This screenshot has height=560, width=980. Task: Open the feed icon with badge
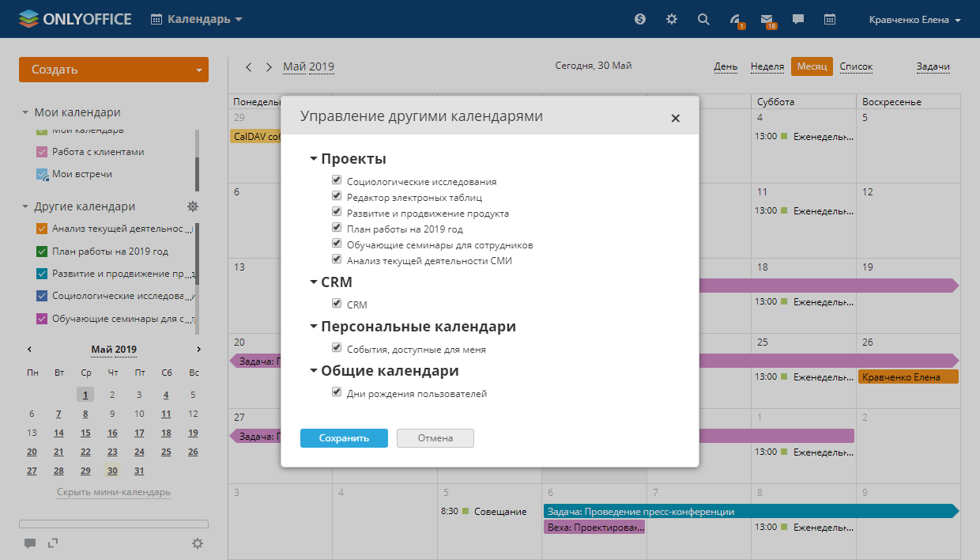pyautogui.click(x=735, y=19)
